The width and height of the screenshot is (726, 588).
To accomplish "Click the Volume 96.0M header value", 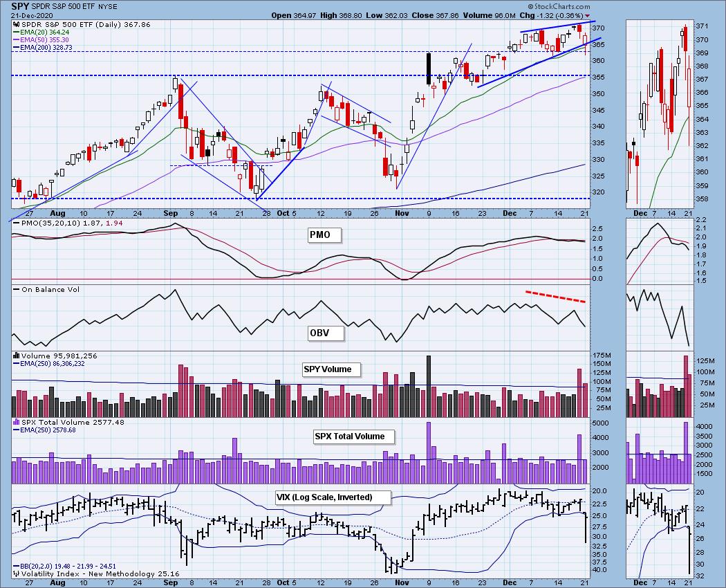I will coord(489,15).
